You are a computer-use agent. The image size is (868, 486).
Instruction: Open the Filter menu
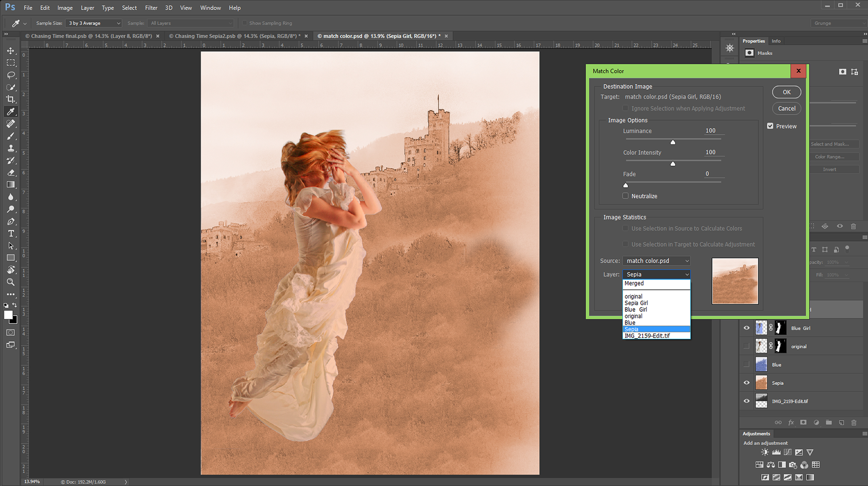[151, 8]
